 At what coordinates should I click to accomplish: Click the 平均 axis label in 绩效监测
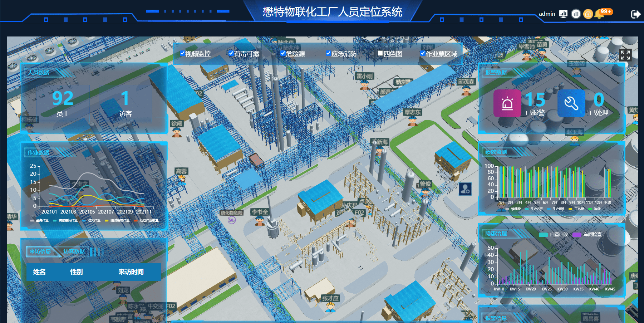pos(608,202)
